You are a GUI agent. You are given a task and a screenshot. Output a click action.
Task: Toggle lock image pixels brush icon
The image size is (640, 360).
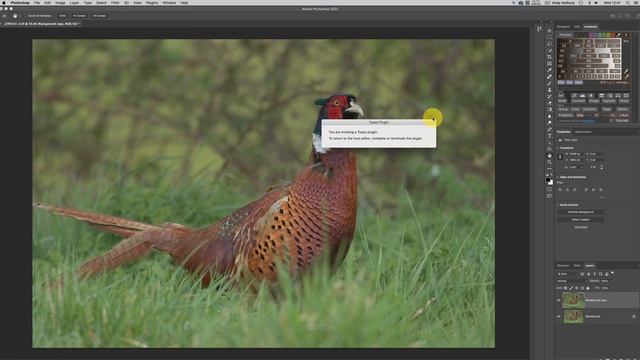pos(571,288)
